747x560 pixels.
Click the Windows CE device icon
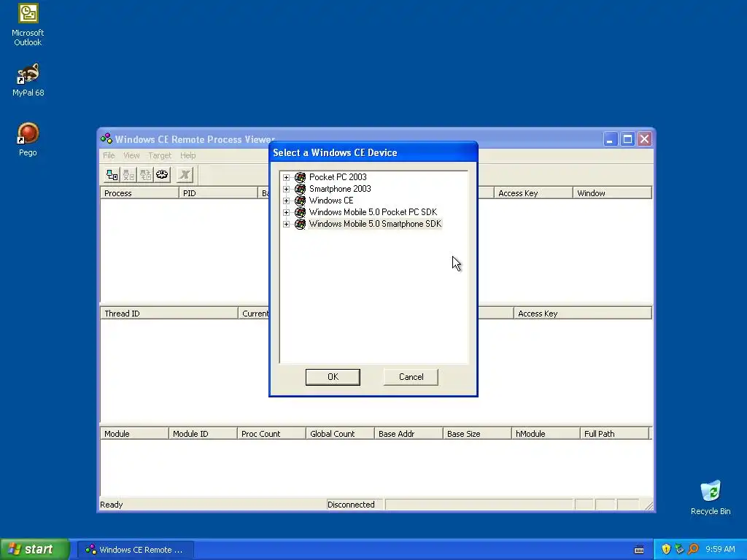[x=300, y=201]
